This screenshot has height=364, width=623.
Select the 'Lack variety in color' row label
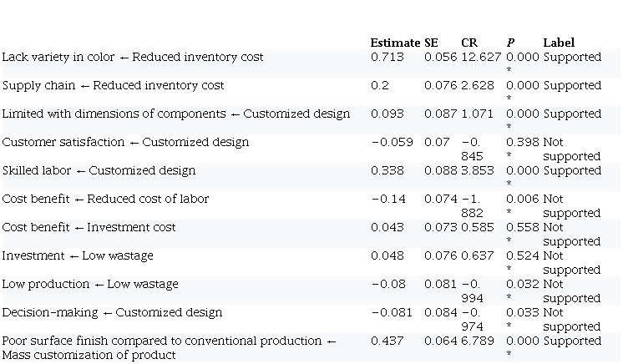(132, 57)
